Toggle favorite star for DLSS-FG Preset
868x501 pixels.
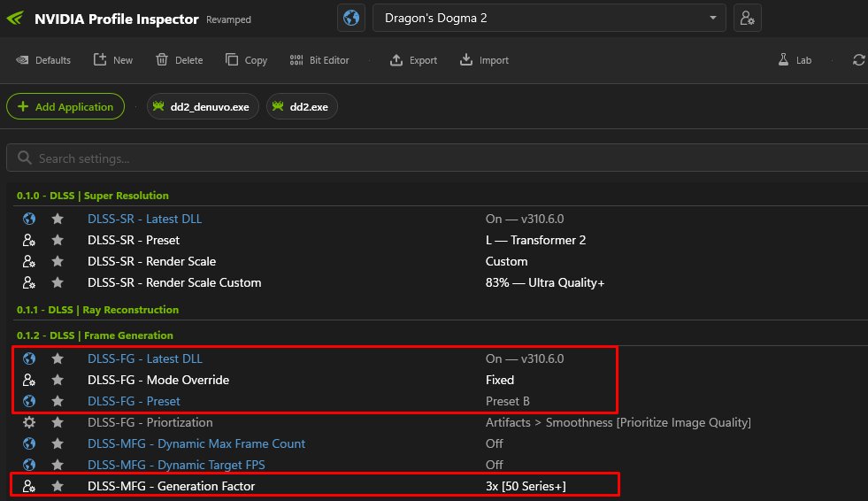[58, 401]
